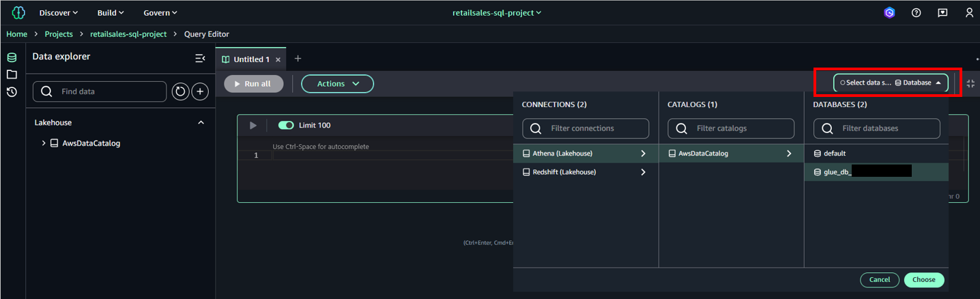Add a new query tab
Viewport: 980px width, 299px height.
point(298,59)
